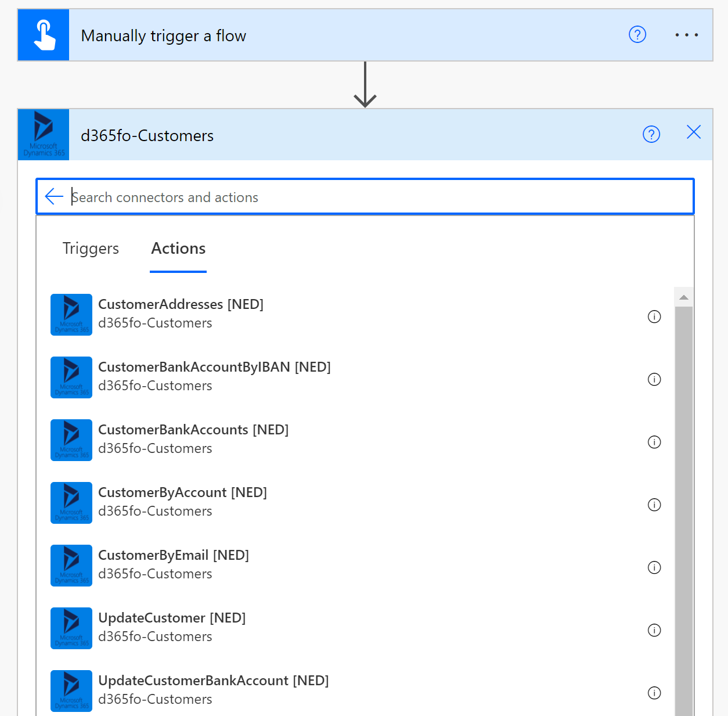
Task: Click the d365fo-Customers Dynamics 365 header icon
Action: tap(44, 135)
